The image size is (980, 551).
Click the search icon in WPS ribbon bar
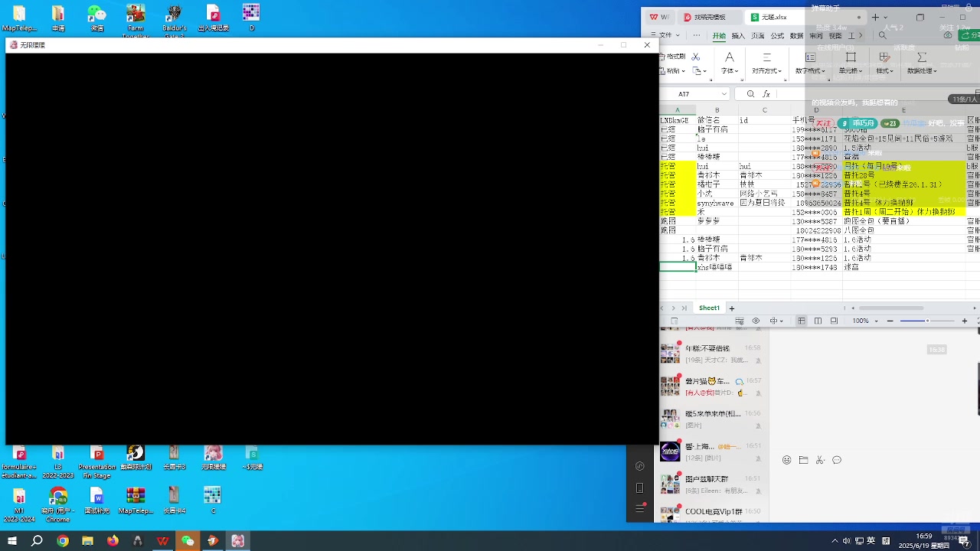tap(882, 35)
